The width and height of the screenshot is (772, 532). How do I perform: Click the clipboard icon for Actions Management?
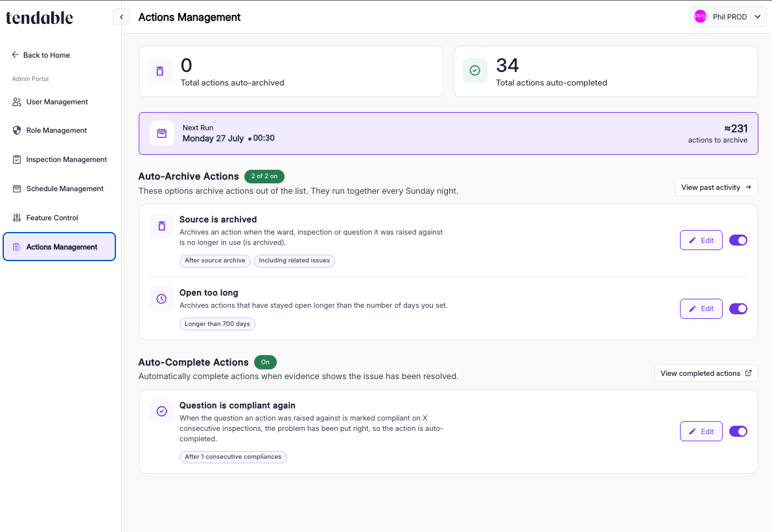coord(16,247)
